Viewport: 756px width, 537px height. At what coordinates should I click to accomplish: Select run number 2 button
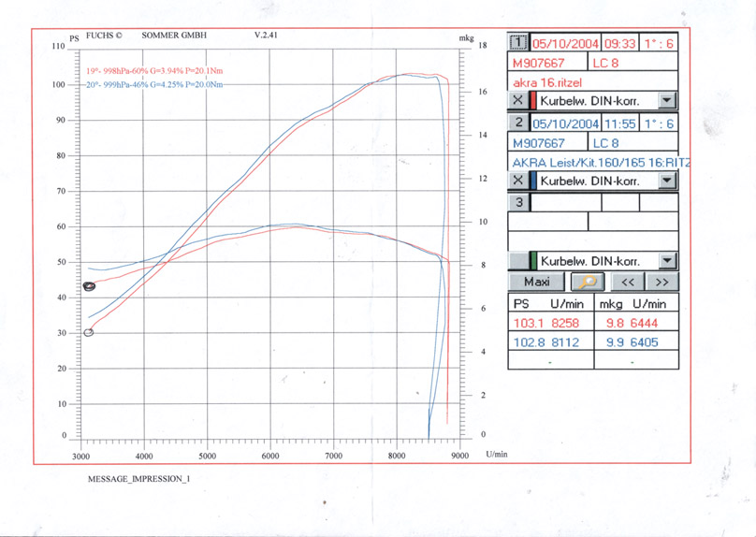coord(518,123)
